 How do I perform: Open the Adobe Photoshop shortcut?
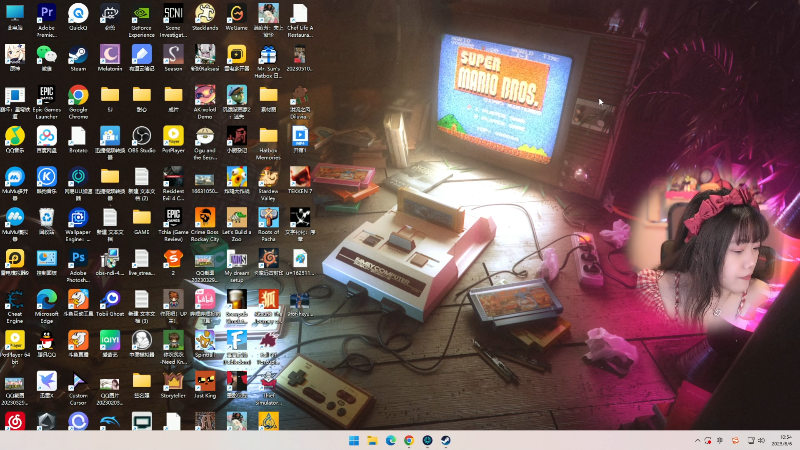pos(78,265)
